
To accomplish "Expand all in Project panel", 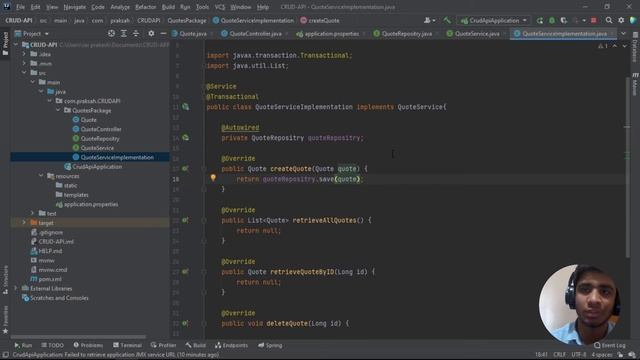I will (124, 33).
